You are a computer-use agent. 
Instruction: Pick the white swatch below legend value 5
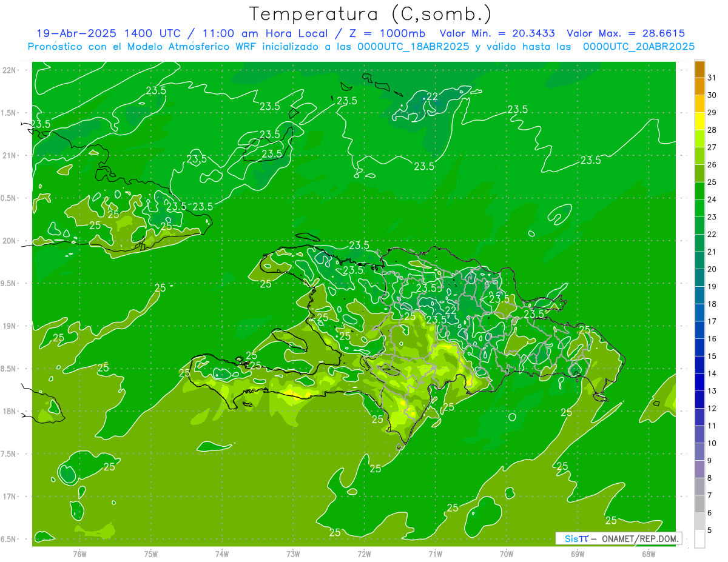tap(699, 539)
